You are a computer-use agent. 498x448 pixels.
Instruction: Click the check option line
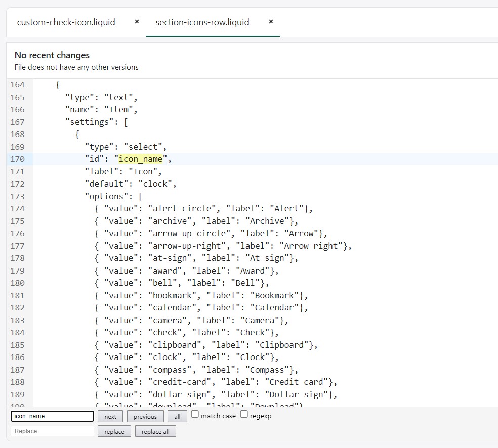coord(186,332)
